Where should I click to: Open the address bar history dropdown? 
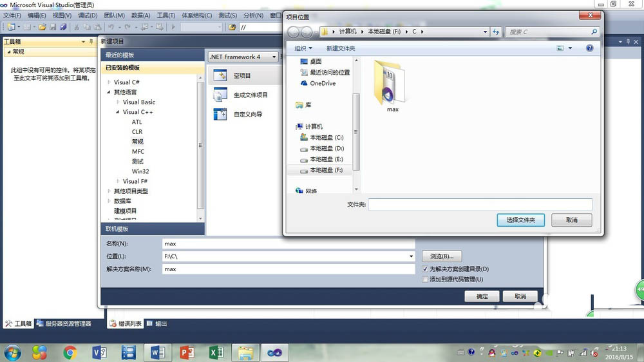[485, 32]
